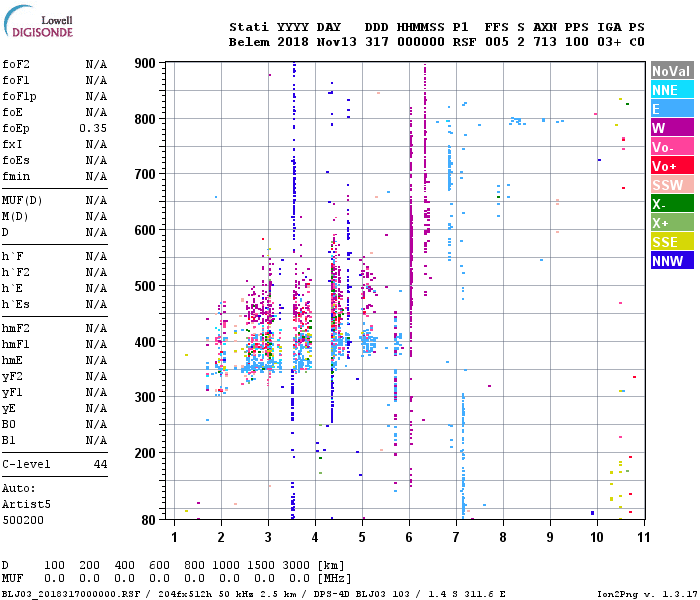Click the 900 km height axis label
This screenshot has width=700, height=600.
click(145, 63)
